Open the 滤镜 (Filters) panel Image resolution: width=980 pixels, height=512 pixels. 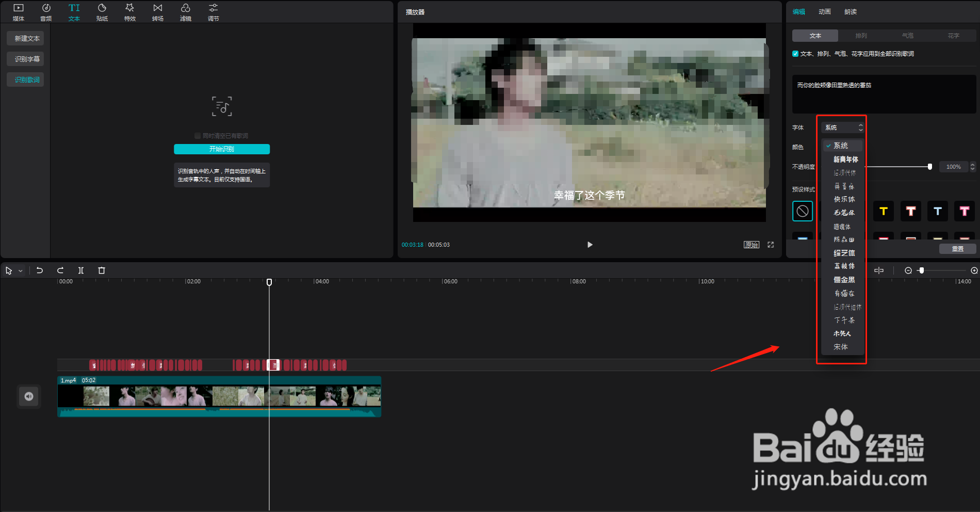[x=186, y=12]
